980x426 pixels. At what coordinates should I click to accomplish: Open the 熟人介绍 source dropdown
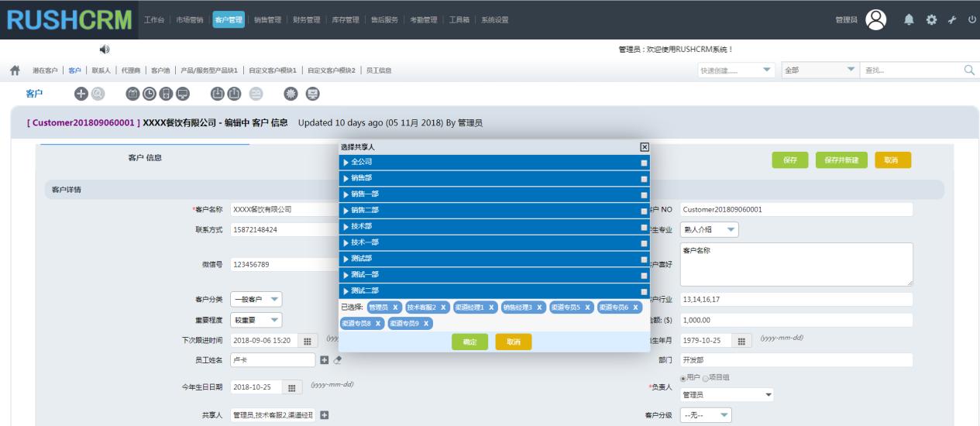[x=710, y=229]
